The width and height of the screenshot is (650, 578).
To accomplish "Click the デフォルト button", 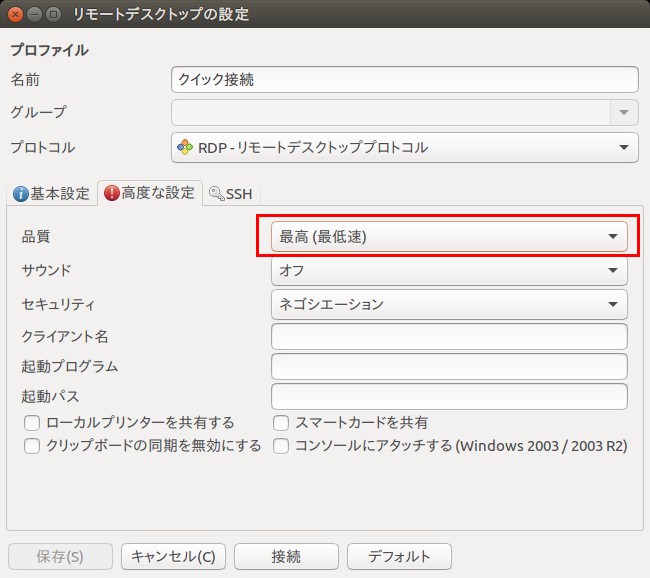I will coord(399,556).
